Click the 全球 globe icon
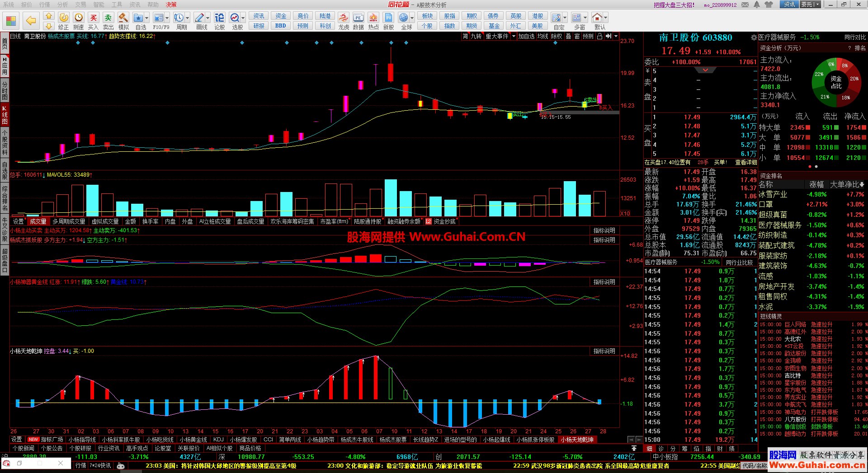This screenshot has height=473, width=868. pyautogui.click(x=404, y=18)
